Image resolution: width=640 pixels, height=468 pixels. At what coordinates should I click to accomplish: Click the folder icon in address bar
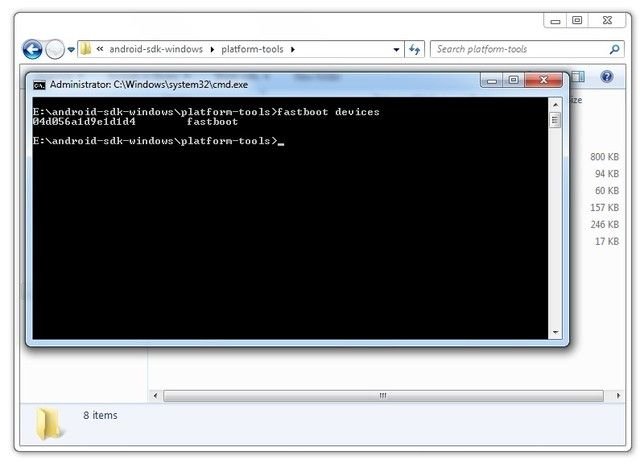[85, 49]
